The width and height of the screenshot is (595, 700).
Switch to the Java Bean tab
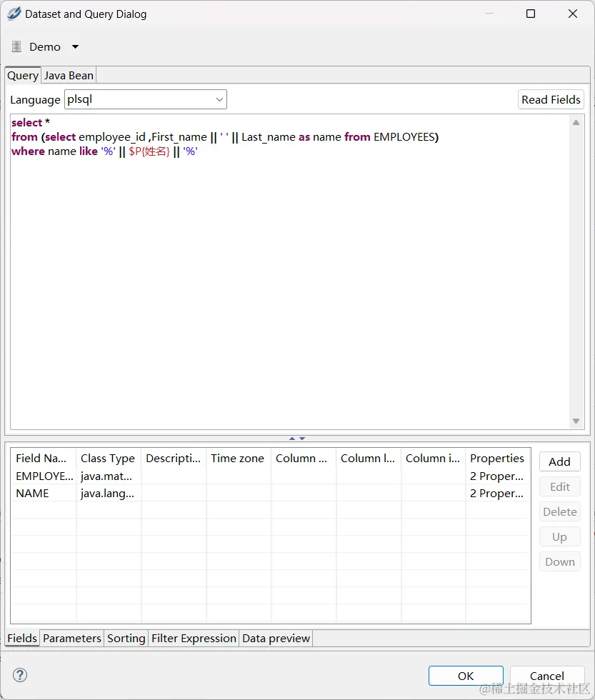pos(69,75)
